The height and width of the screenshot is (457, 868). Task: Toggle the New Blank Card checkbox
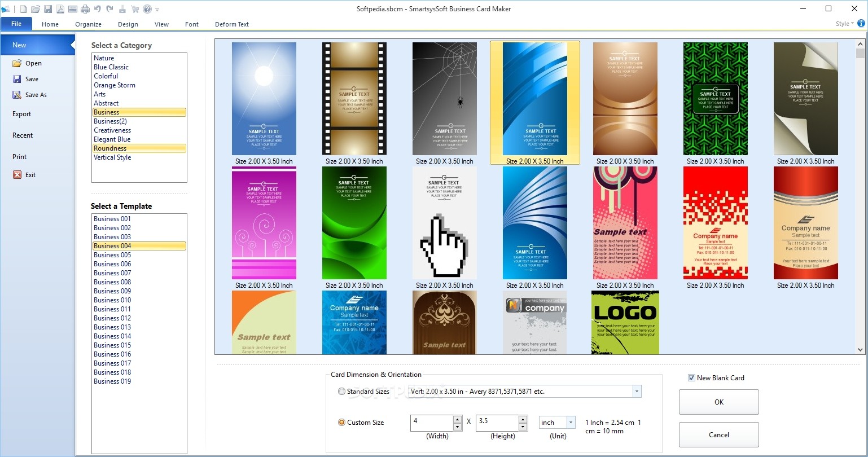pos(691,378)
